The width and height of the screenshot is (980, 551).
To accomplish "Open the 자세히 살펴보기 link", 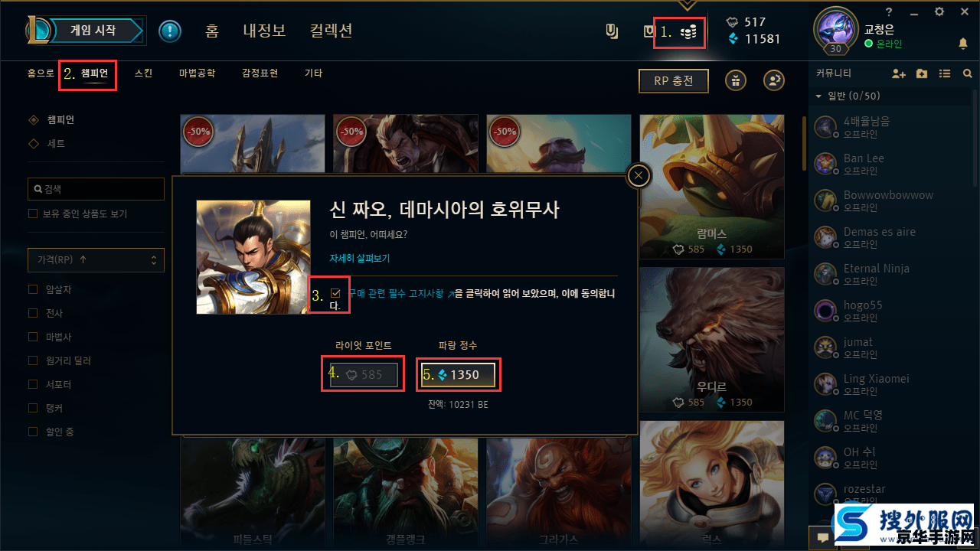I will (360, 259).
